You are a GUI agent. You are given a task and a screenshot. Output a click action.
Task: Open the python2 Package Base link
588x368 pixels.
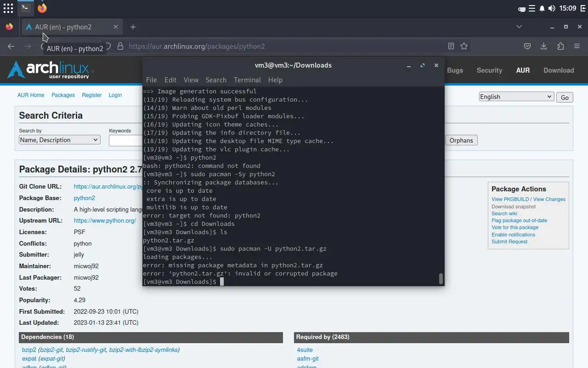85,198
